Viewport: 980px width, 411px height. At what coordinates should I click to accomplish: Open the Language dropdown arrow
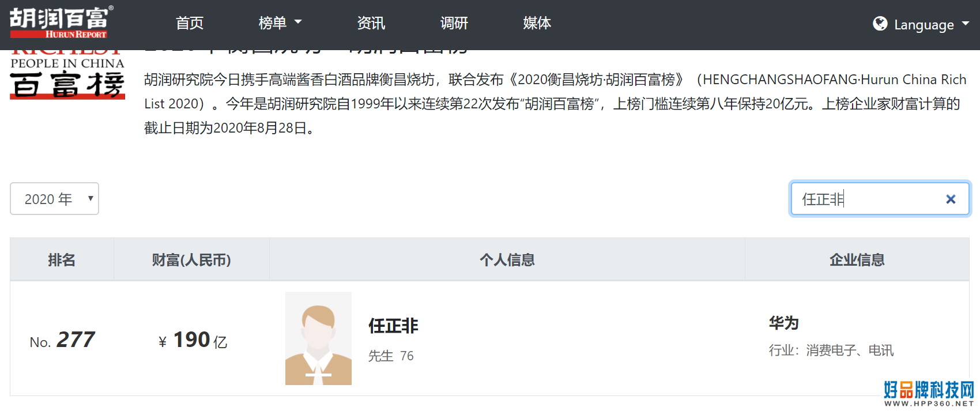(x=966, y=24)
